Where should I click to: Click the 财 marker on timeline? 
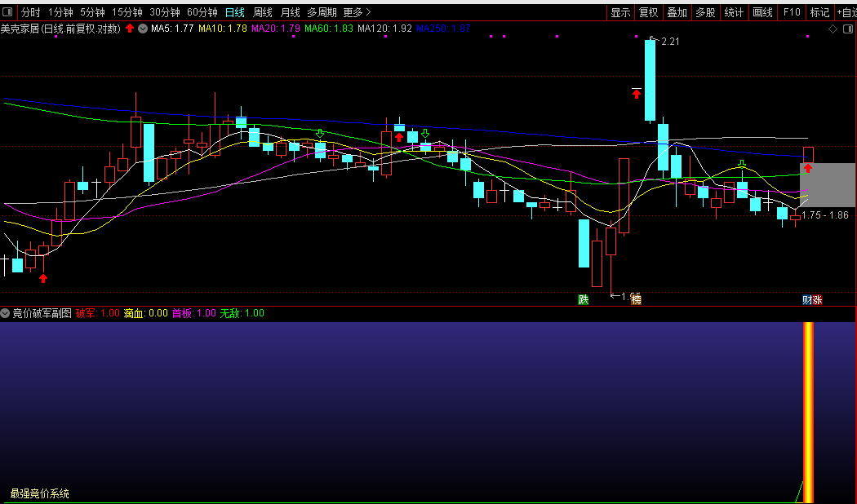coord(806,299)
